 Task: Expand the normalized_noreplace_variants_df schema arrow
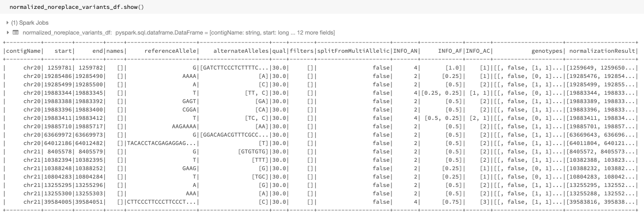pos(7,33)
